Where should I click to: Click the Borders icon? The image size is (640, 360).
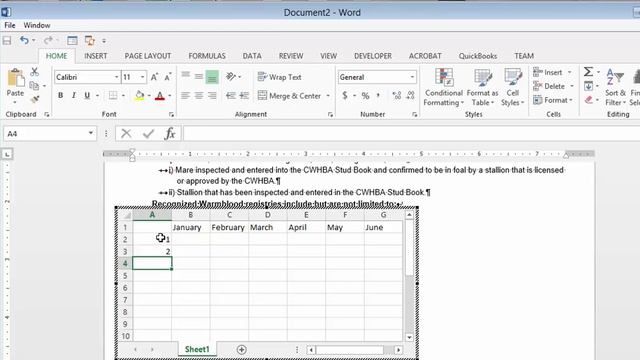(113, 96)
